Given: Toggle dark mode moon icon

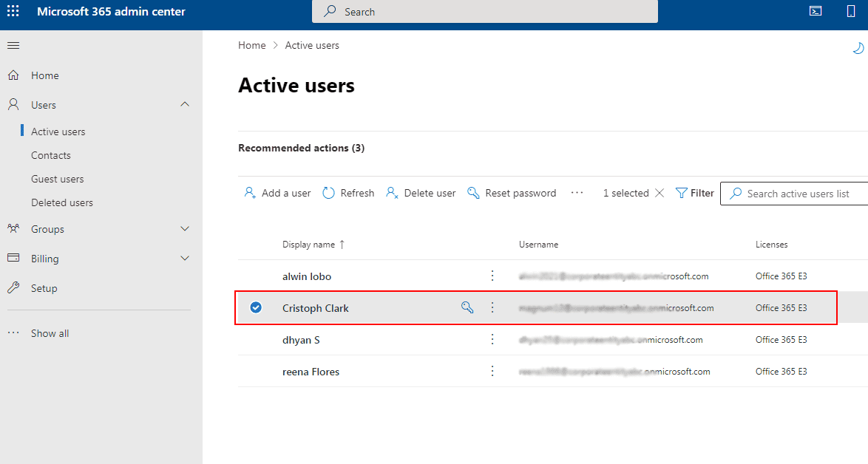Looking at the screenshot, I should tap(858, 48).
